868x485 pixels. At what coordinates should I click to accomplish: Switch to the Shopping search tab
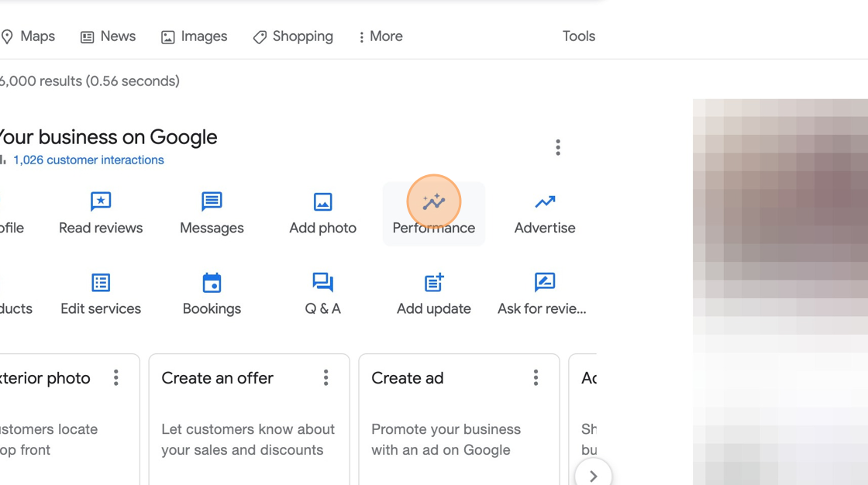tap(294, 36)
